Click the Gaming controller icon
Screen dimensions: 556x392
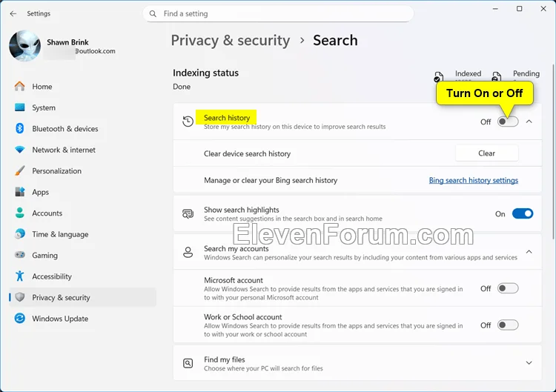[x=20, y=255]
